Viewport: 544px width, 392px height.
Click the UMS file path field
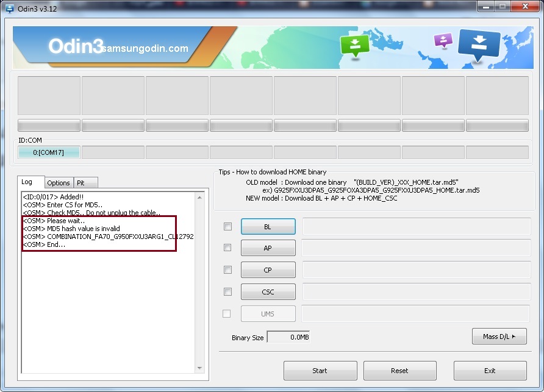[416, 313]
